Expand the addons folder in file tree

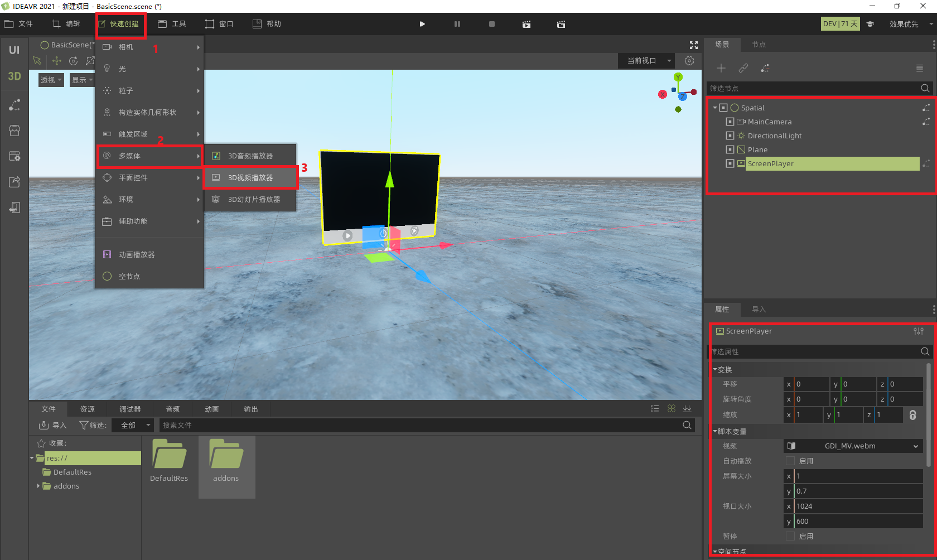click(x=38, y=486)
